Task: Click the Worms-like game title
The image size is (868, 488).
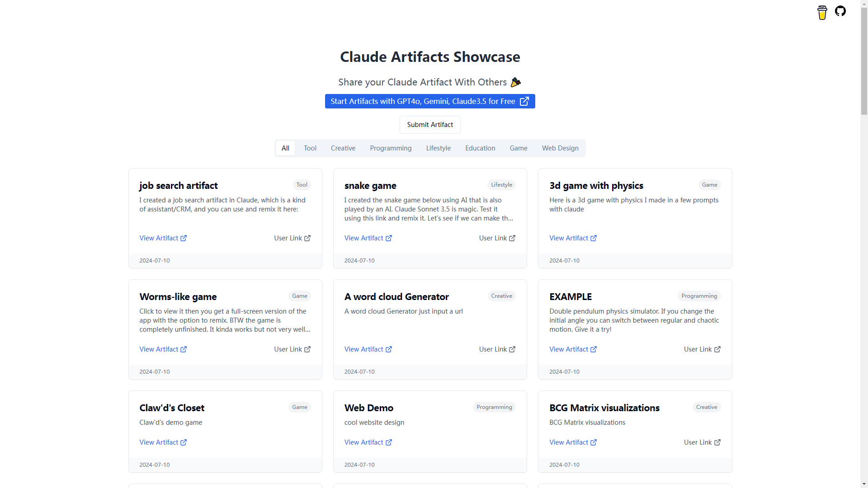Action: (178, 297)
